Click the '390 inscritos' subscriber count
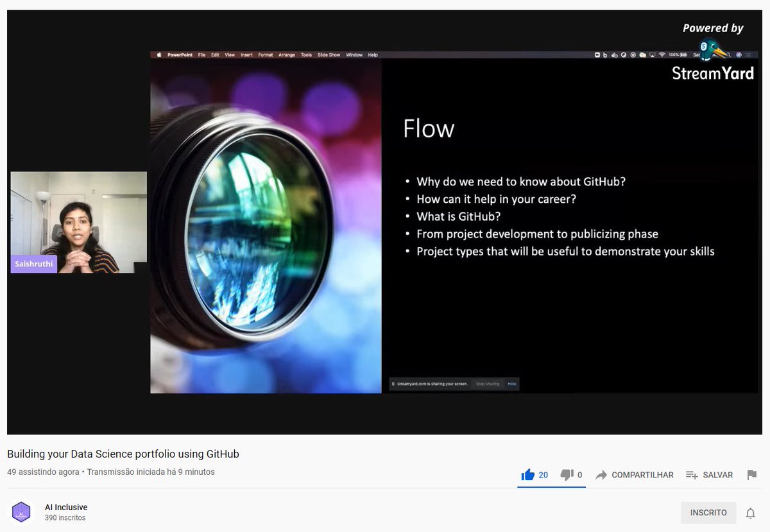This screenshot has width=770, height=532. 65,518
